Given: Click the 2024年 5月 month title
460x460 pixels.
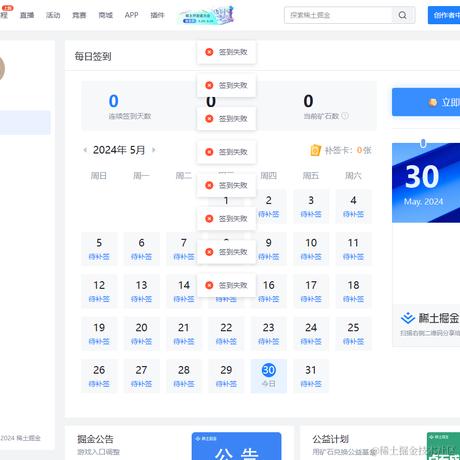Looking at the screenshot, I should click(x=119, y=150).
